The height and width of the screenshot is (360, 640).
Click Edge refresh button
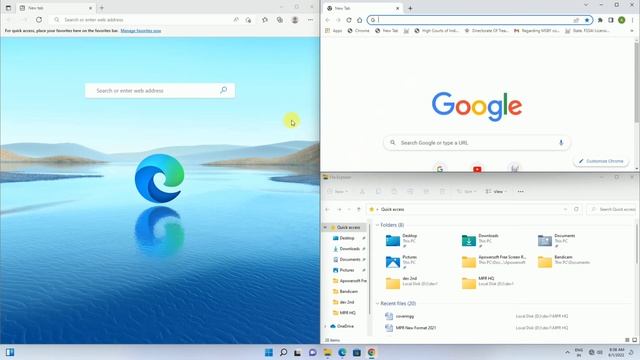pos(39,20)
